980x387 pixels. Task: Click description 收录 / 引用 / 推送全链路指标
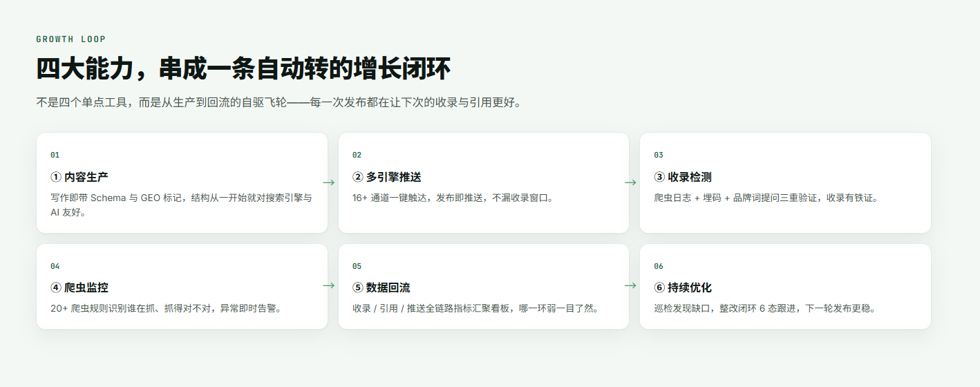[x=475, y=308]
